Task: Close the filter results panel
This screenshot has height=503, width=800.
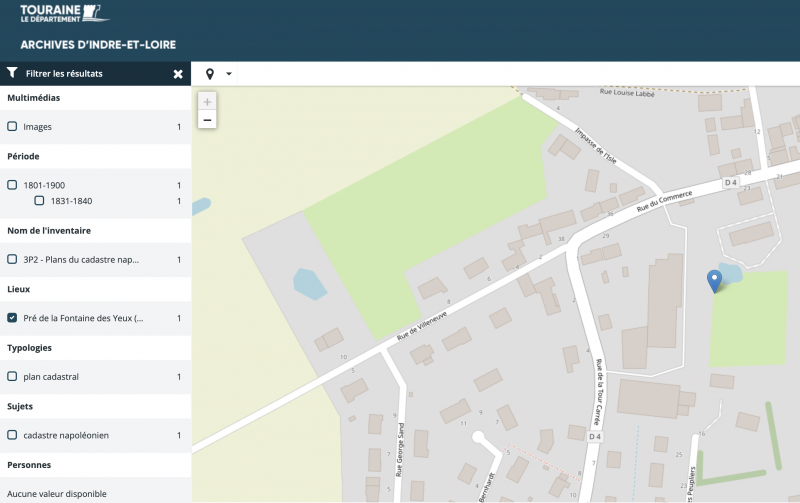Action: pyautogui.click(x=178, y=74)
